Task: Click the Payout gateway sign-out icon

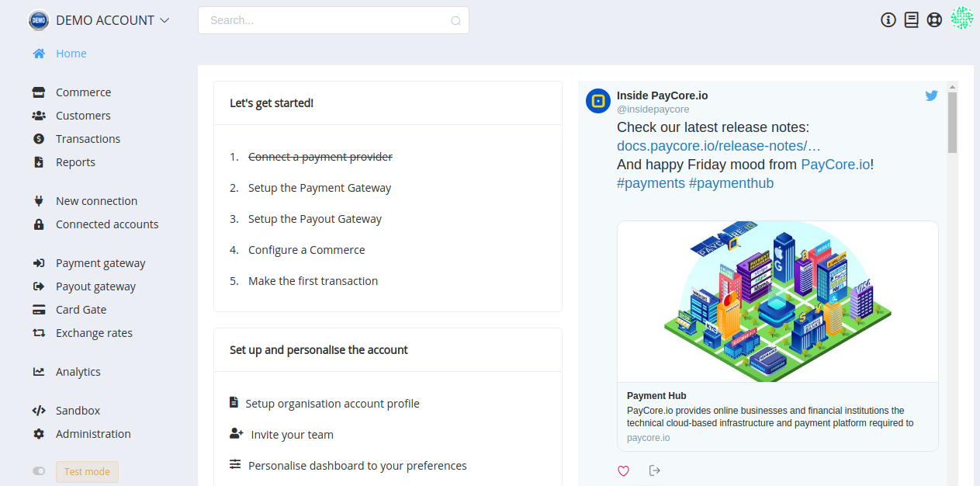Action: point(39,286)
